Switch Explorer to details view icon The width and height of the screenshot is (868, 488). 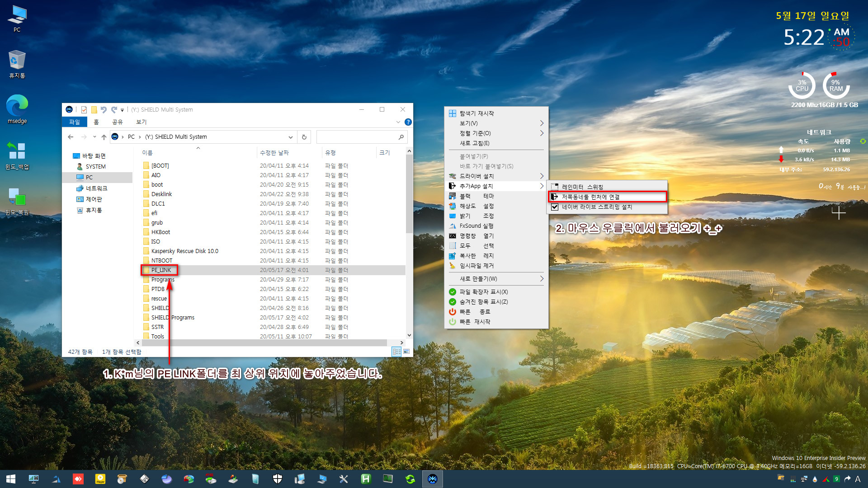(x=396, y=352)
